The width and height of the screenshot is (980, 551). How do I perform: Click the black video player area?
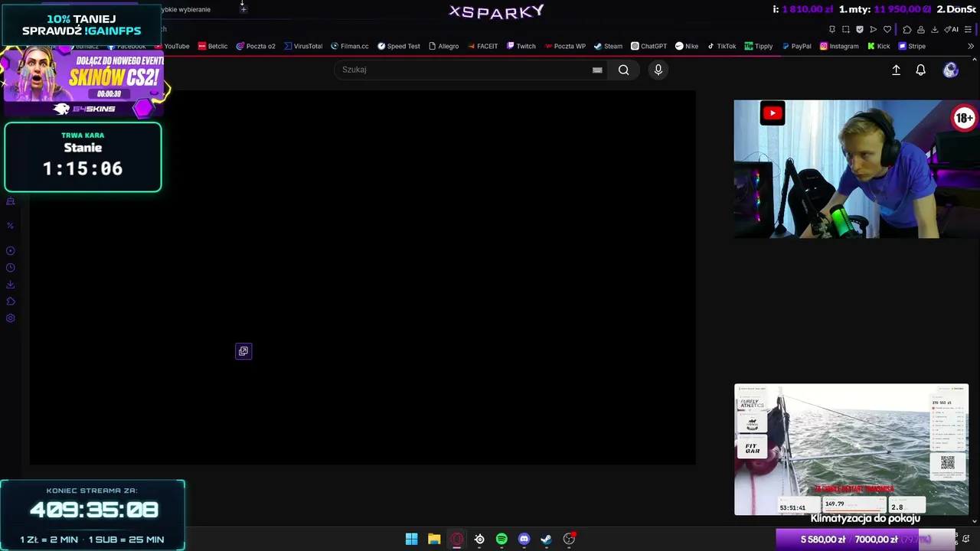click(x=363, y=278)
